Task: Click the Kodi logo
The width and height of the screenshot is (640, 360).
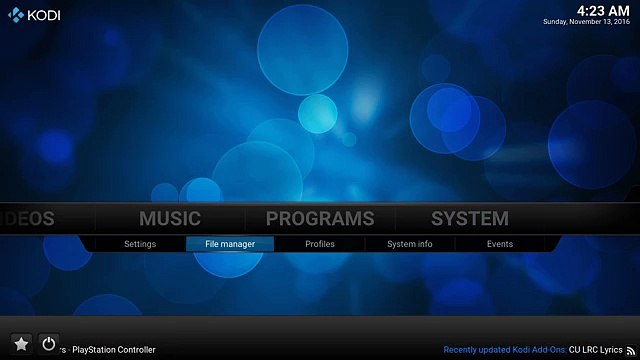Action: 34,15
